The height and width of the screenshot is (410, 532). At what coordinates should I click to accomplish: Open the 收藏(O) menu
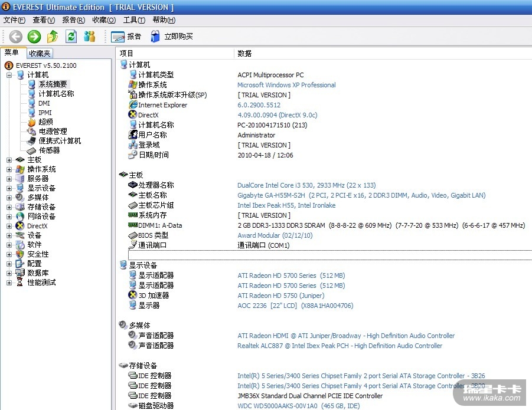104,20
